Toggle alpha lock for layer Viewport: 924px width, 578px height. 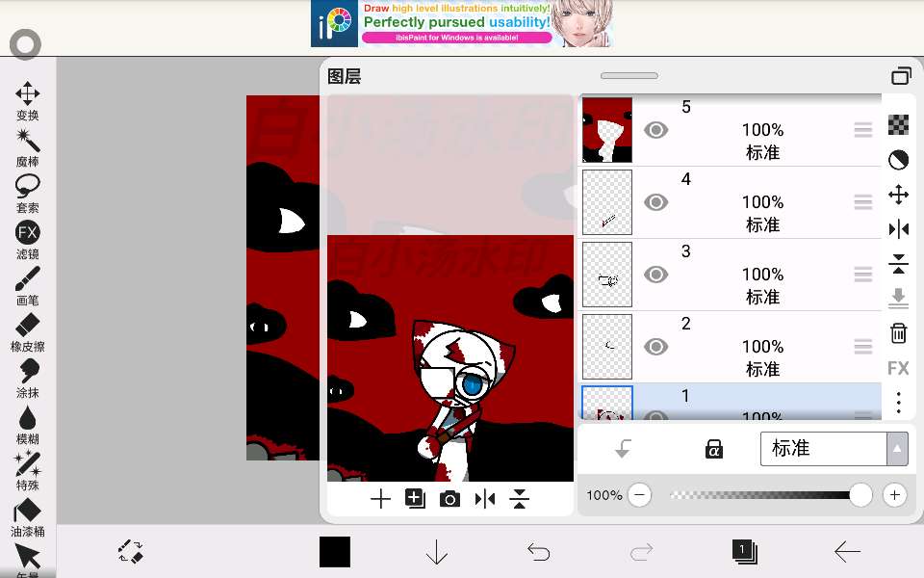(x=713, y=449)
